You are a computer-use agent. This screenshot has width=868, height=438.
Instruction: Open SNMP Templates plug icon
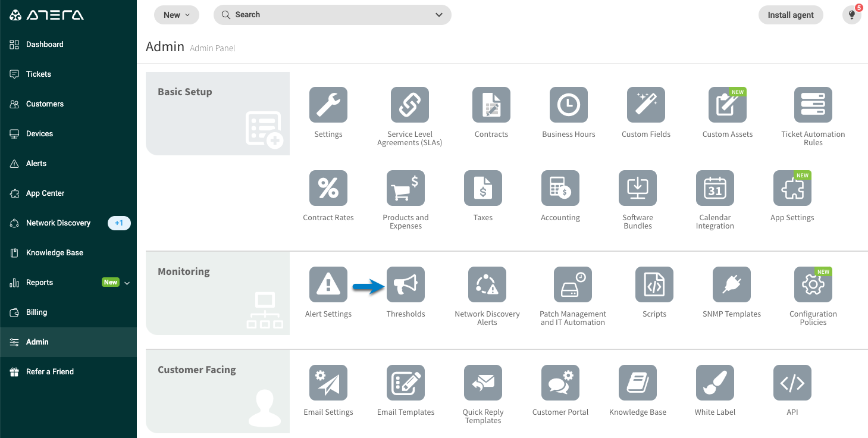click(732, 284)
